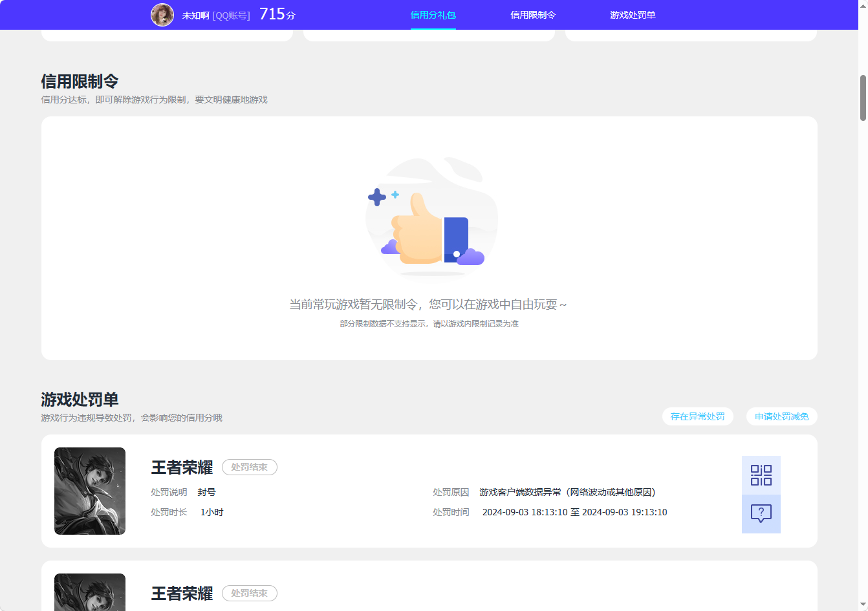
Task: Click the 游戏处罚单 section heading
Action: (x=80, y=400)
